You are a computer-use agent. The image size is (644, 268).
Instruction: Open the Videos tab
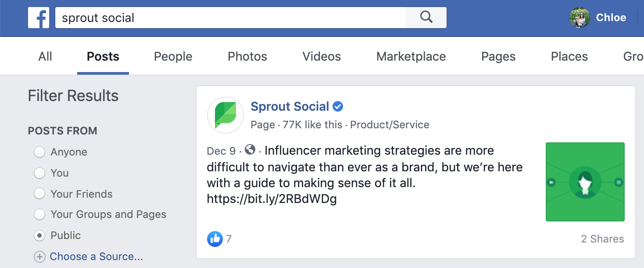coord(322,57)
